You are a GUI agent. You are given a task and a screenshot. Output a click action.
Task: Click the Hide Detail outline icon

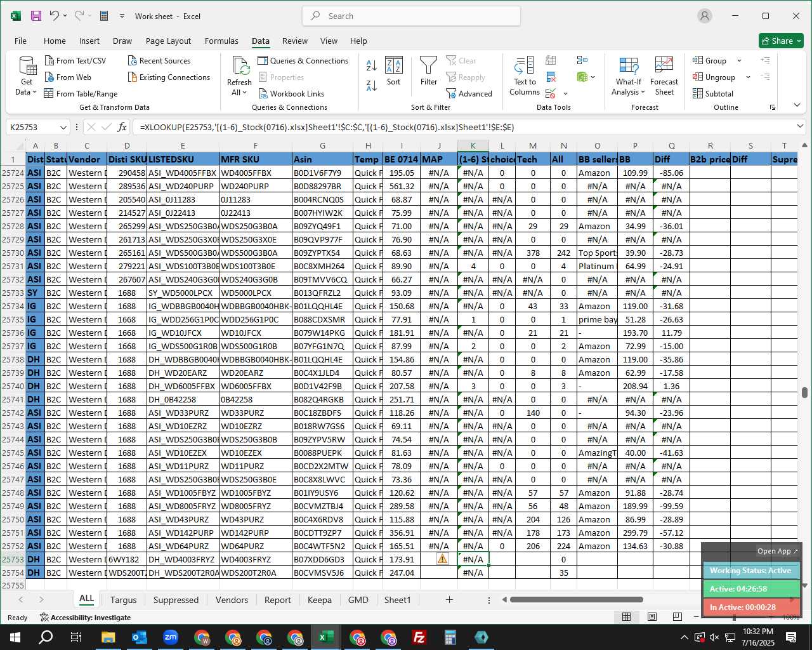pos(766,77)
